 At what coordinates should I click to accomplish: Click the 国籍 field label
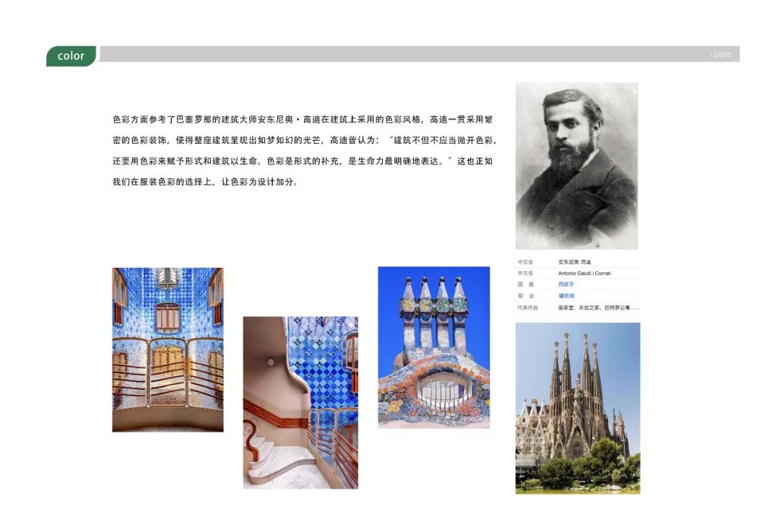point(525,284)
